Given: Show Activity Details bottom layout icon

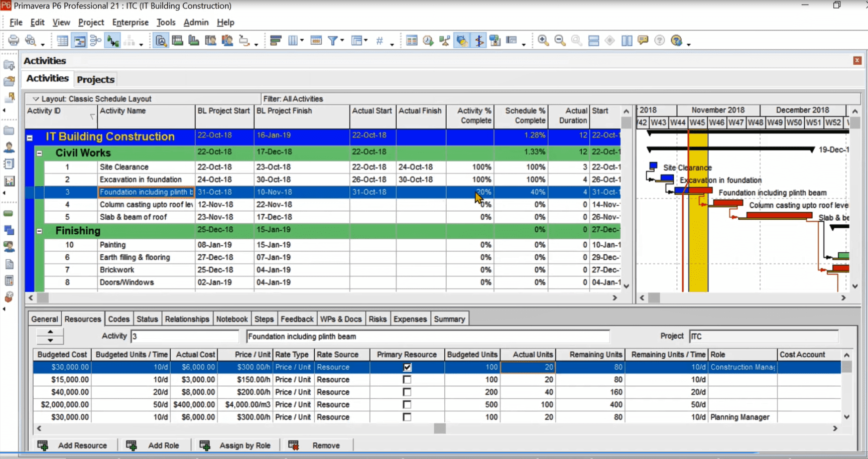Looking at the screenshot, I should pyautogui.click(x=161, y=41).
